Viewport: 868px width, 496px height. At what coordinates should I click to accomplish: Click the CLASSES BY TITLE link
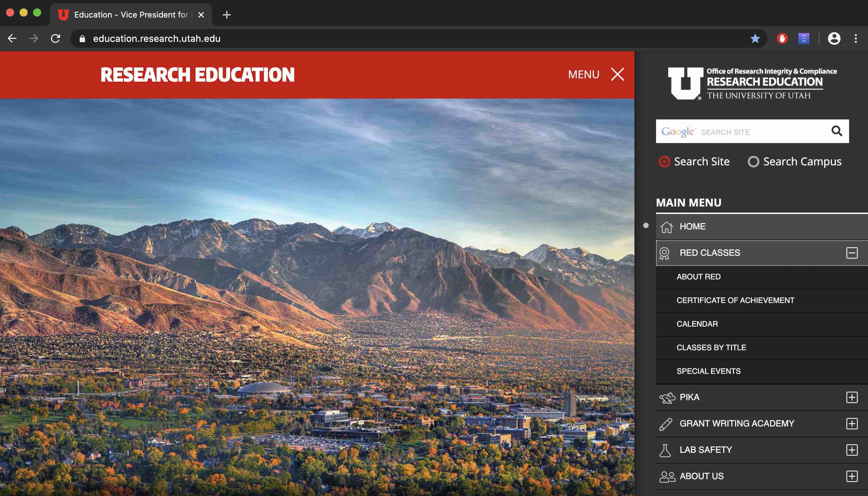click(711, 347)
